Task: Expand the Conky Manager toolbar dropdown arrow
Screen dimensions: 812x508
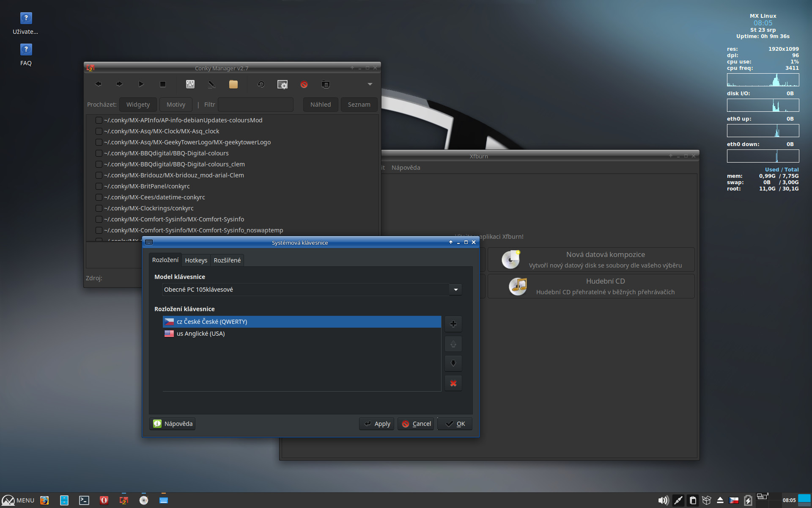Action: (370, 84)
